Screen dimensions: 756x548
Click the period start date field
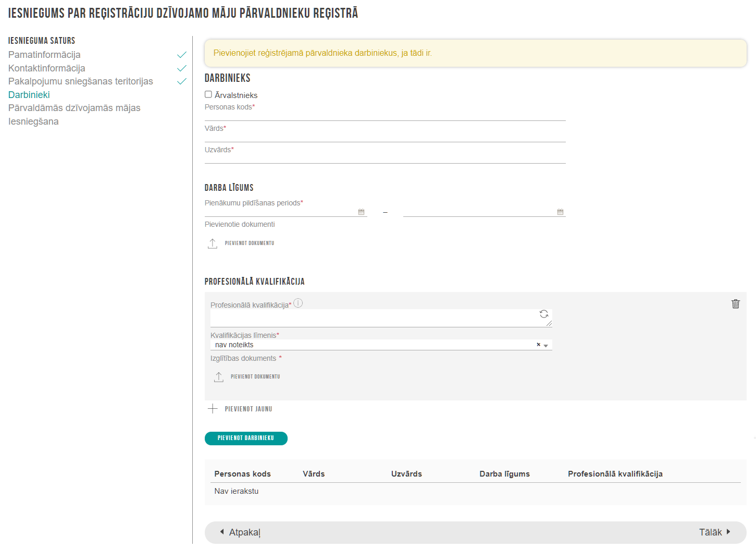286,212
